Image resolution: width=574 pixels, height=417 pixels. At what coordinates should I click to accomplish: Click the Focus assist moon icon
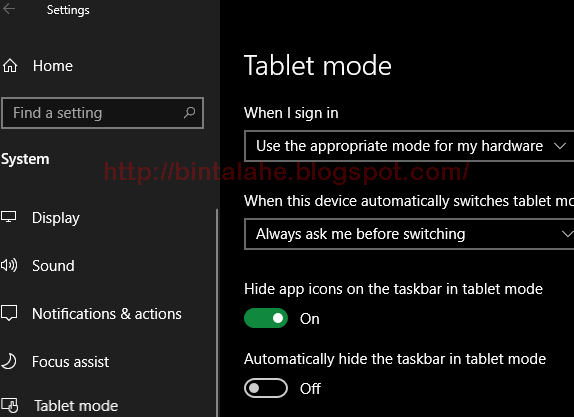tap(9, 361)
